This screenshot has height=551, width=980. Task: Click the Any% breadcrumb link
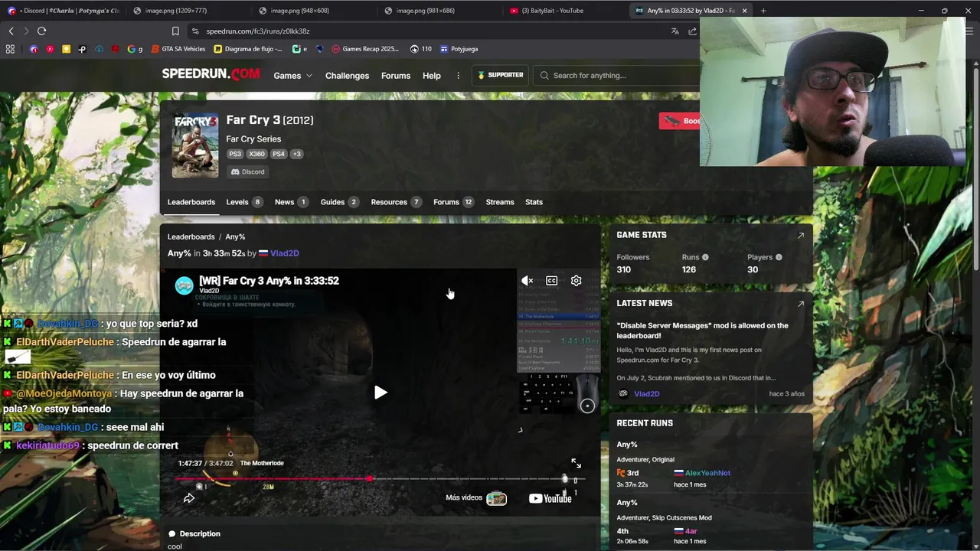click(x=235, y=236)
